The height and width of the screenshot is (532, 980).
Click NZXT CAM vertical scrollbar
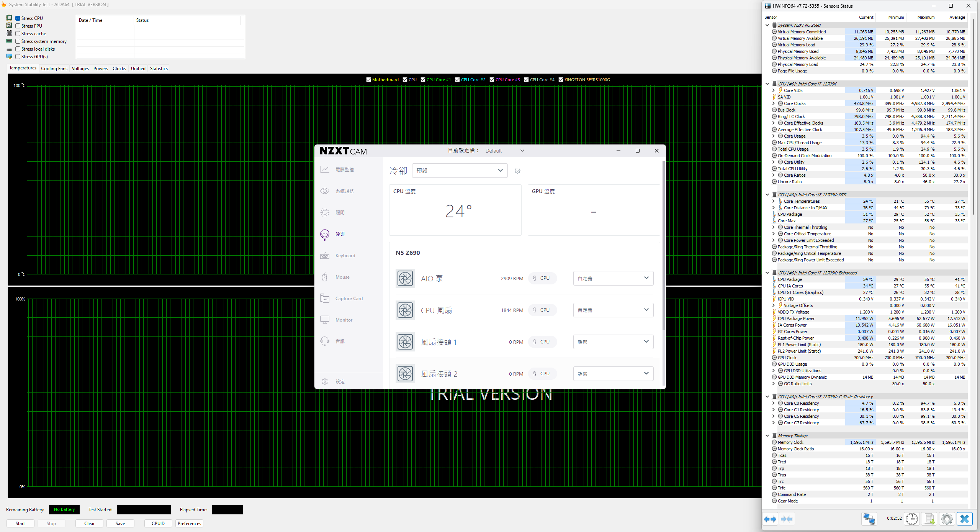[x=663, y=245]
